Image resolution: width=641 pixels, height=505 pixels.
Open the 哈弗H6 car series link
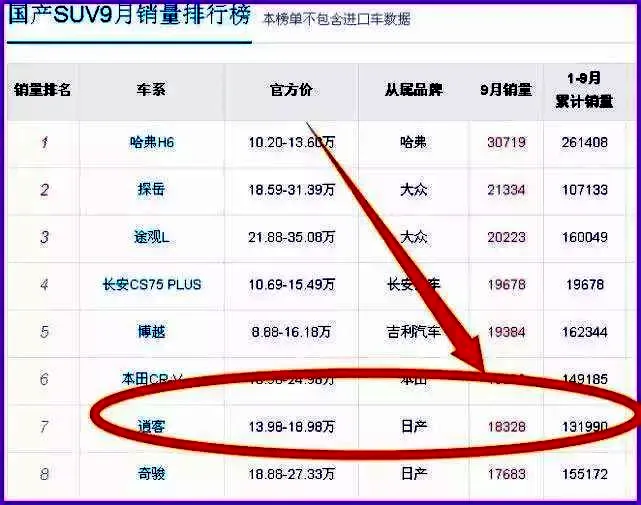(x=152, y=142)
